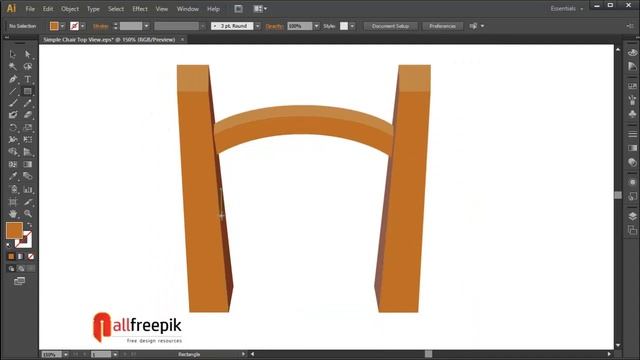This screenshot has width=640, height=360.
Task: Select the Mesh tool
Action: coord(13,164)
